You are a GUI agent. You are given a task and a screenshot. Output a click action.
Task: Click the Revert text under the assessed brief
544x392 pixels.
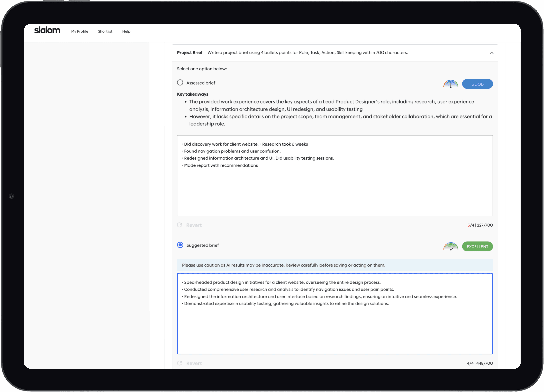(194, 225)
